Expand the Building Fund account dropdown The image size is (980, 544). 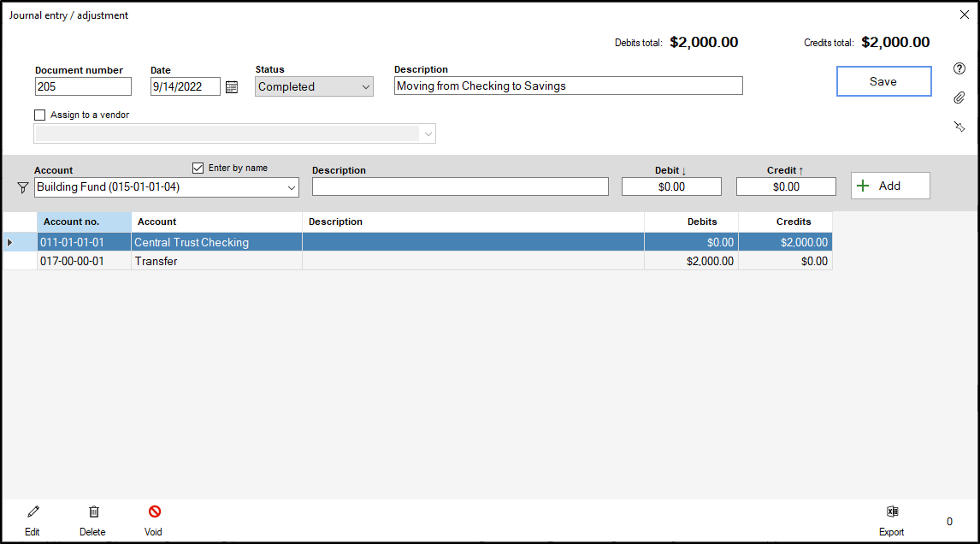[x=292, y=186]
